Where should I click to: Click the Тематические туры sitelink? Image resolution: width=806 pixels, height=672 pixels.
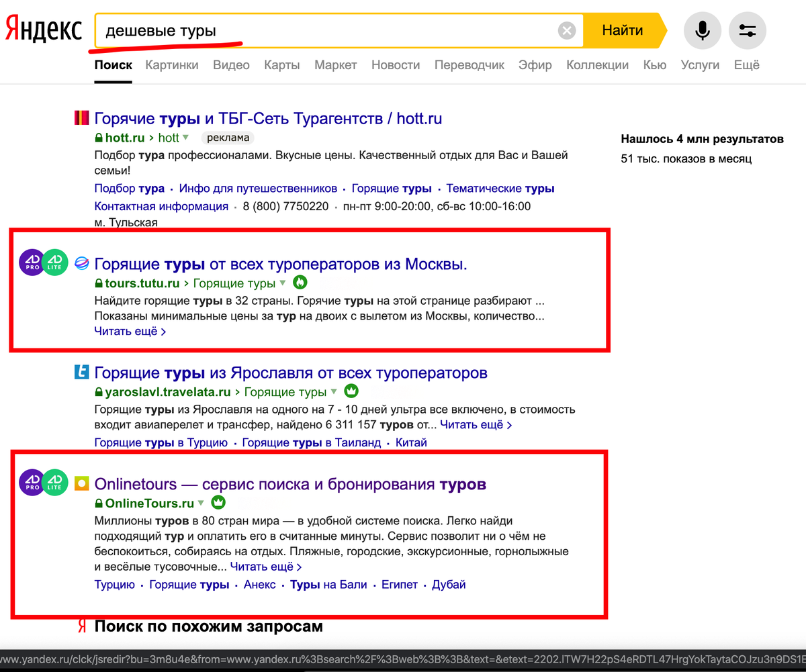point(500,189)
